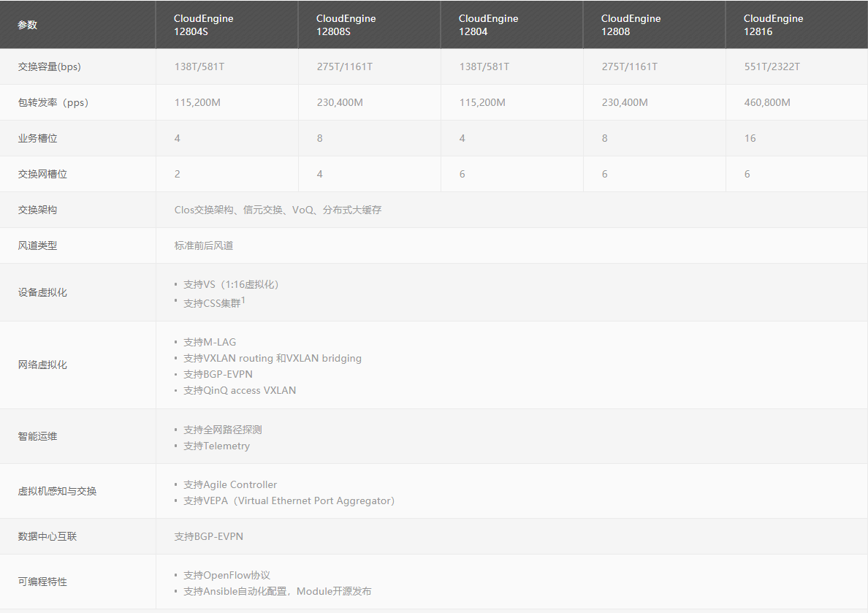
Task: Click the 交换网槽位 row label
Action: tap(42, 174)
